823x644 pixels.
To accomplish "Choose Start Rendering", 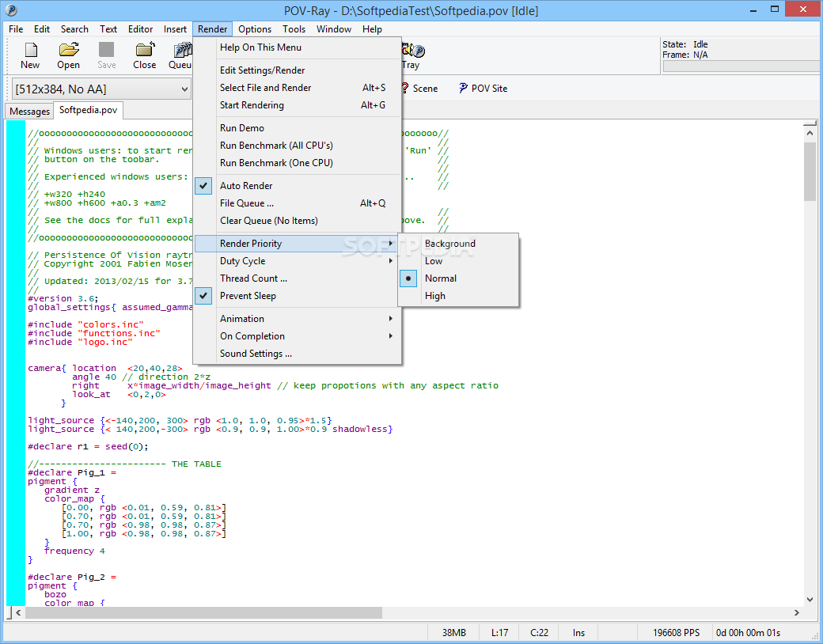I will [298, 105].
